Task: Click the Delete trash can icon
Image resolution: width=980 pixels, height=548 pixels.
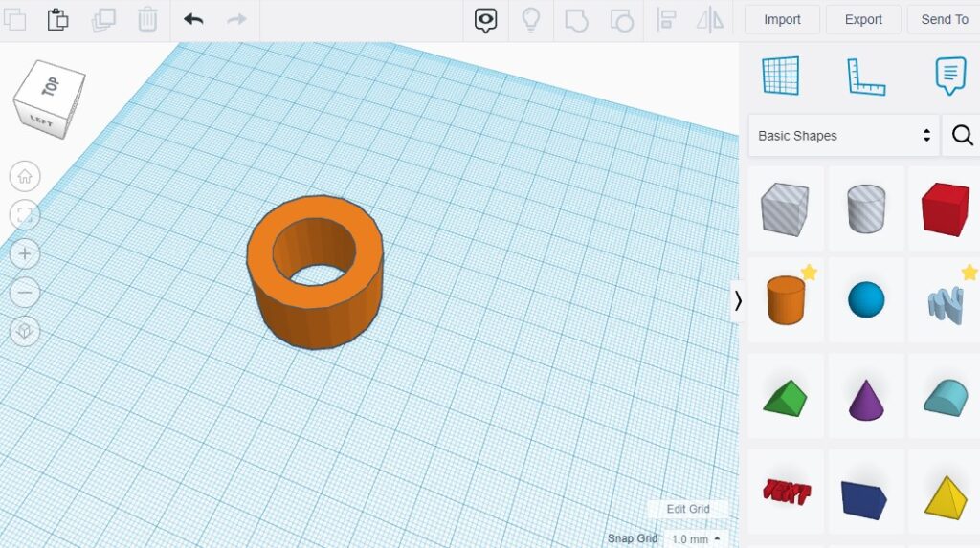Action: (146, 19)
